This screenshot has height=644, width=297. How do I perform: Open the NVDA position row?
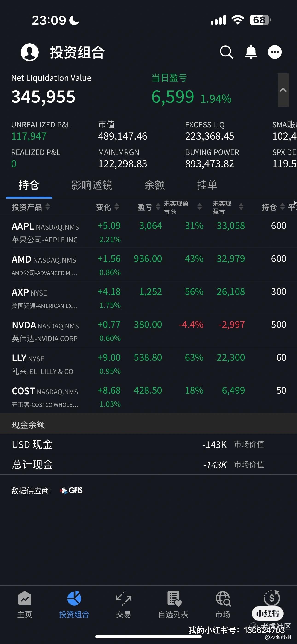[148, 331]
